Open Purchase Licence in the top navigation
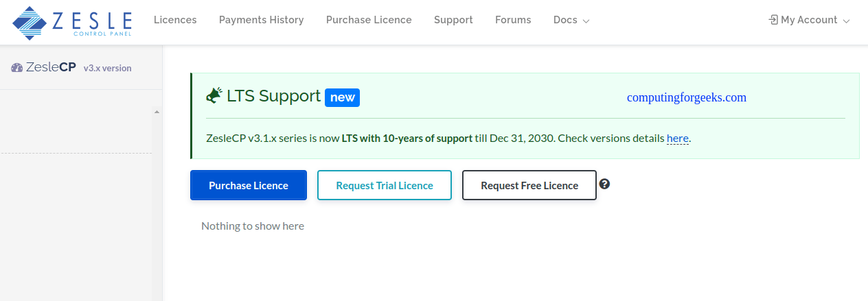This screenshot has width=868, height=301. point(369,20)
